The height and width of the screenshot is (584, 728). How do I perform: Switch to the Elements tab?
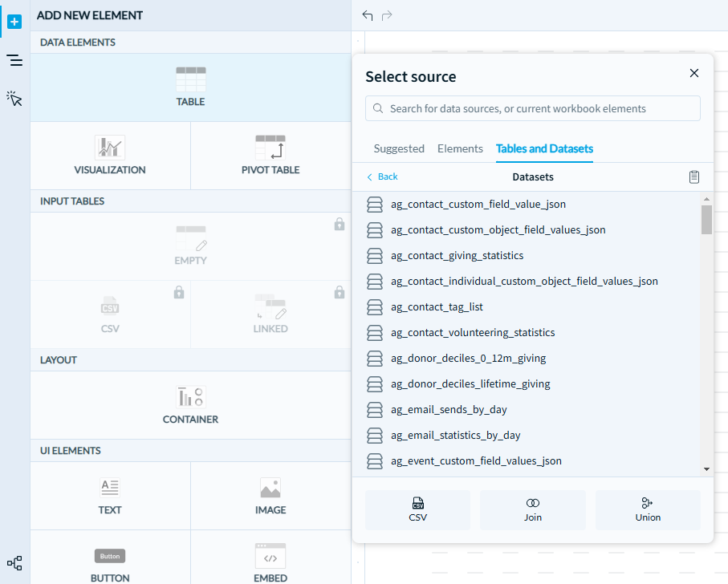tap(460, 148)
